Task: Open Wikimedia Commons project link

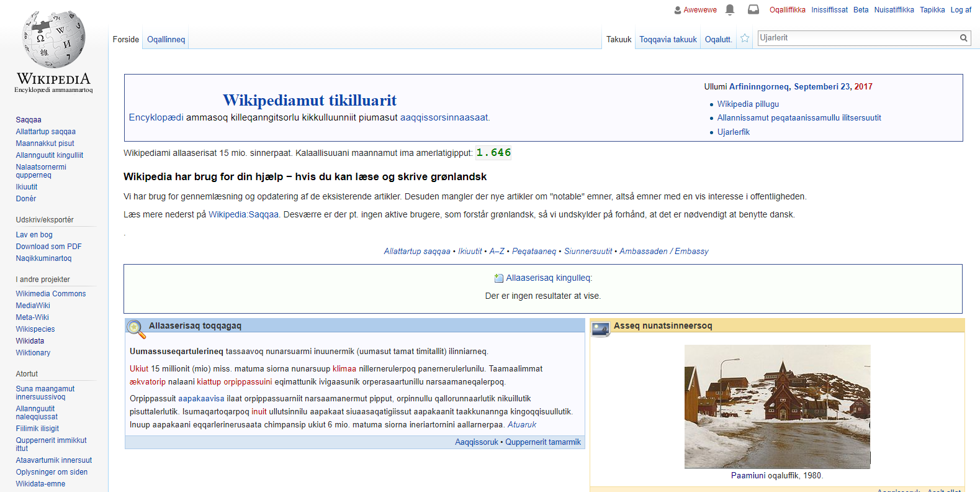Action: 51,294
